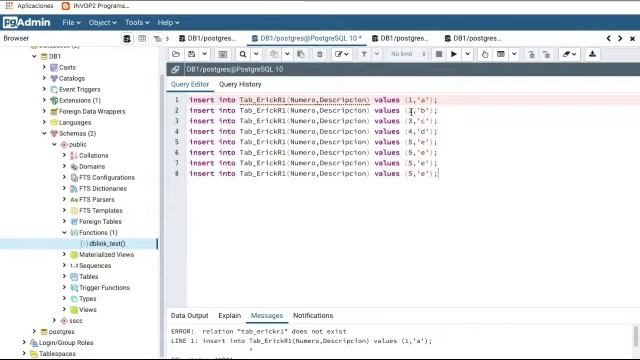The width and height of the screenshot is (640, 360).
Task: Click the toolbar view-data table icon
Action: click(x=223, y=54)
